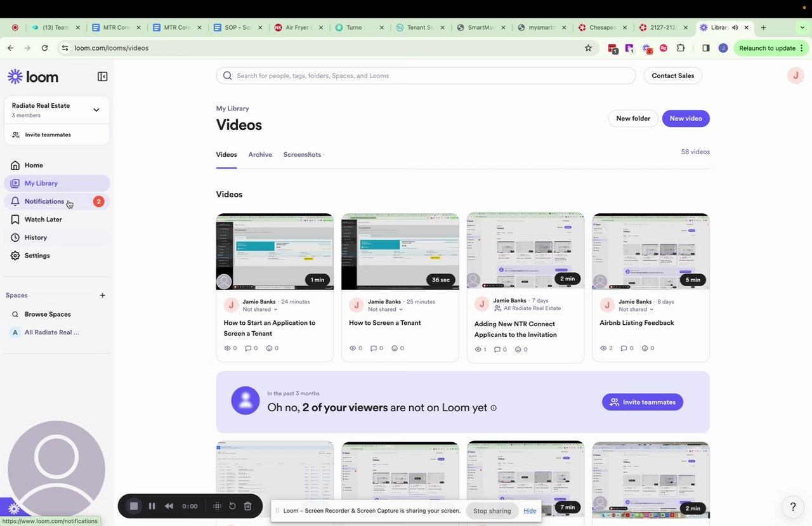Click the browser back arrow
This screenshot has height=526, width=812.
[11, 48]
